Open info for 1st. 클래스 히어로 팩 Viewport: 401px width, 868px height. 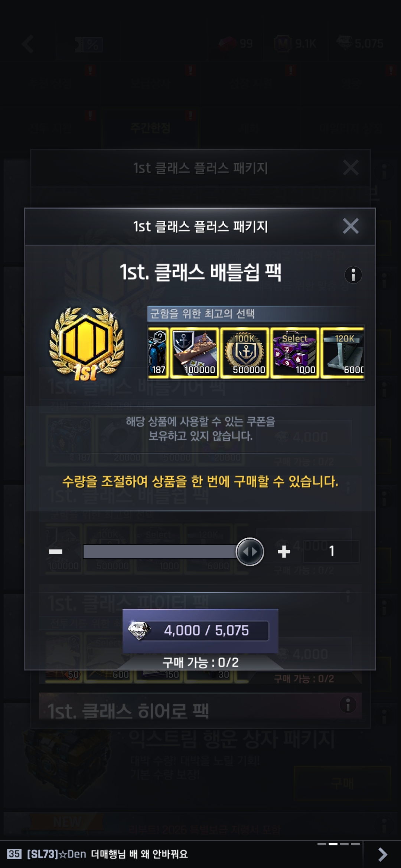coord(348,705)
